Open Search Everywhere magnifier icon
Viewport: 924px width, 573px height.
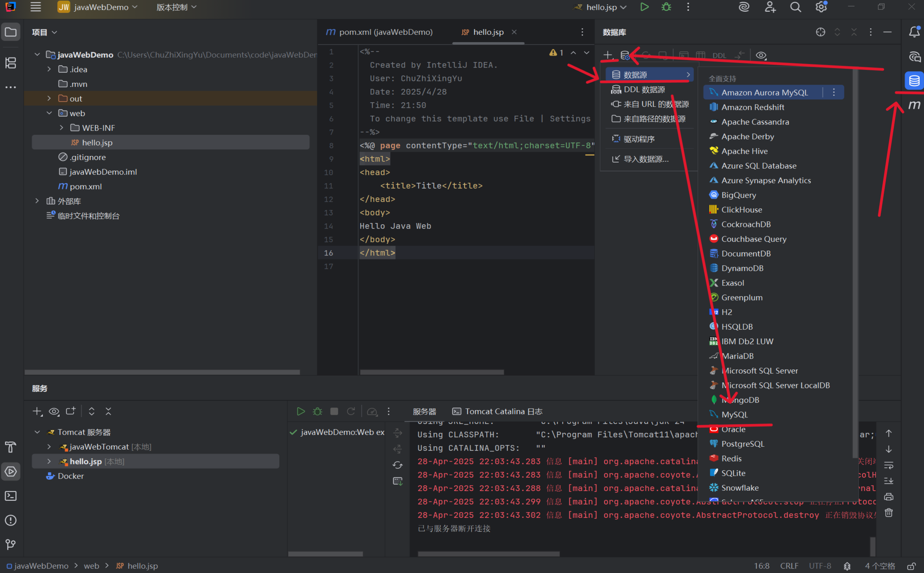tap(795, 7)
